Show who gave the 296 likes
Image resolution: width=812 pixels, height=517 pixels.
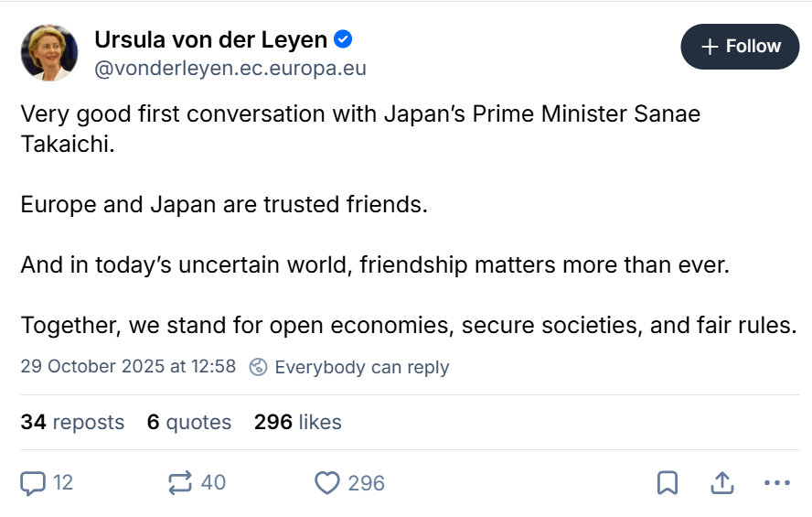pos(297,422)
